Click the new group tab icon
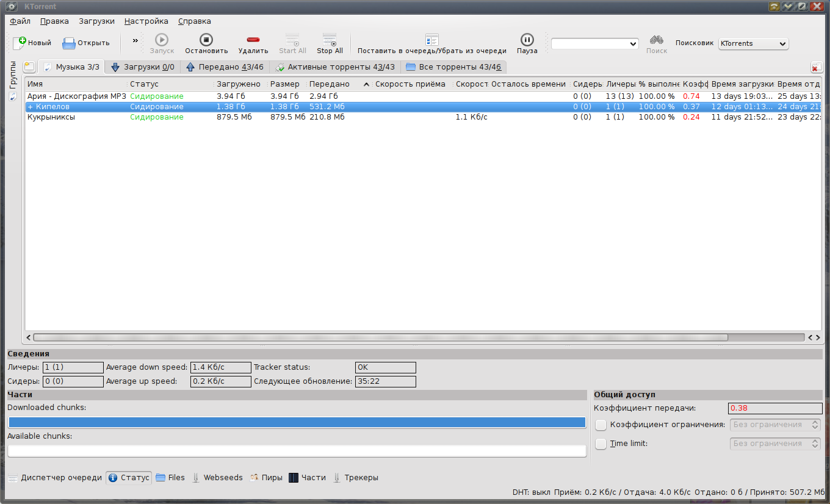 (x=29, y=67)
